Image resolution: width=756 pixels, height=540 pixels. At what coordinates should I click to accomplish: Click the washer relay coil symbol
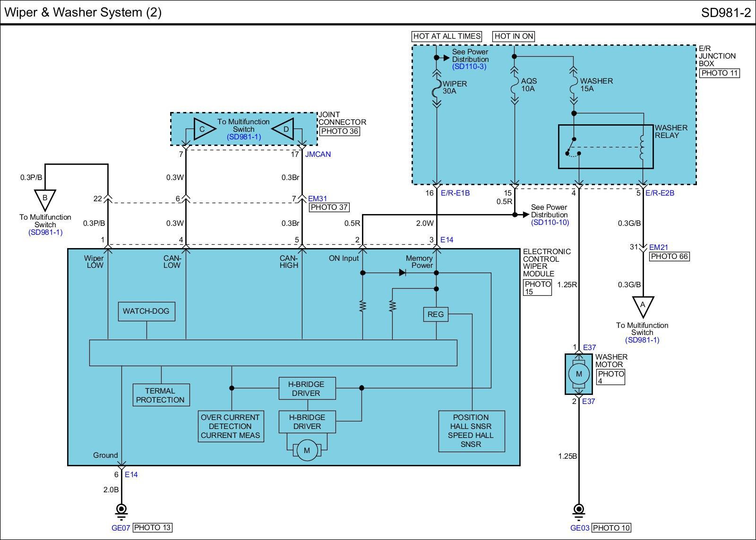tap(643, 148)
